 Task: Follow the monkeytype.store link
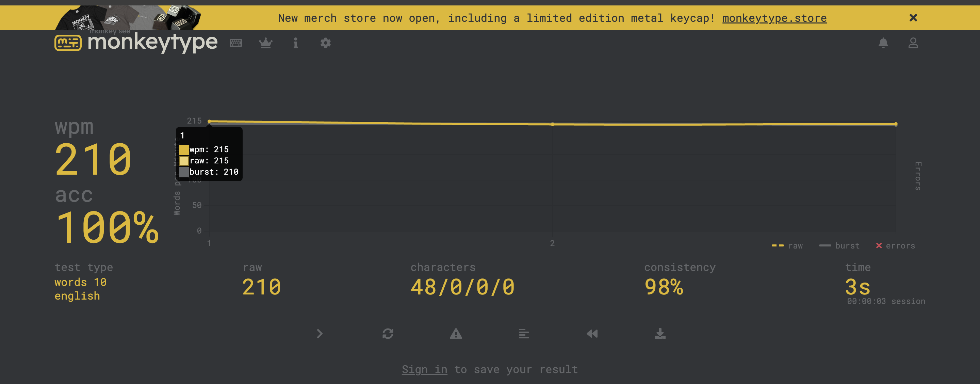coord(774,18)
